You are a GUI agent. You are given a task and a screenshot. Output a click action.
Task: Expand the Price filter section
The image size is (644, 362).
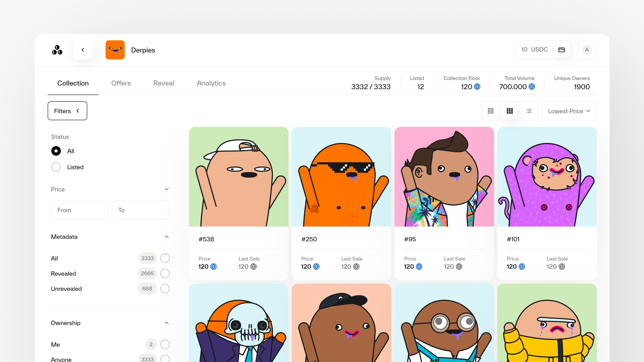click(x=167, y=189)
